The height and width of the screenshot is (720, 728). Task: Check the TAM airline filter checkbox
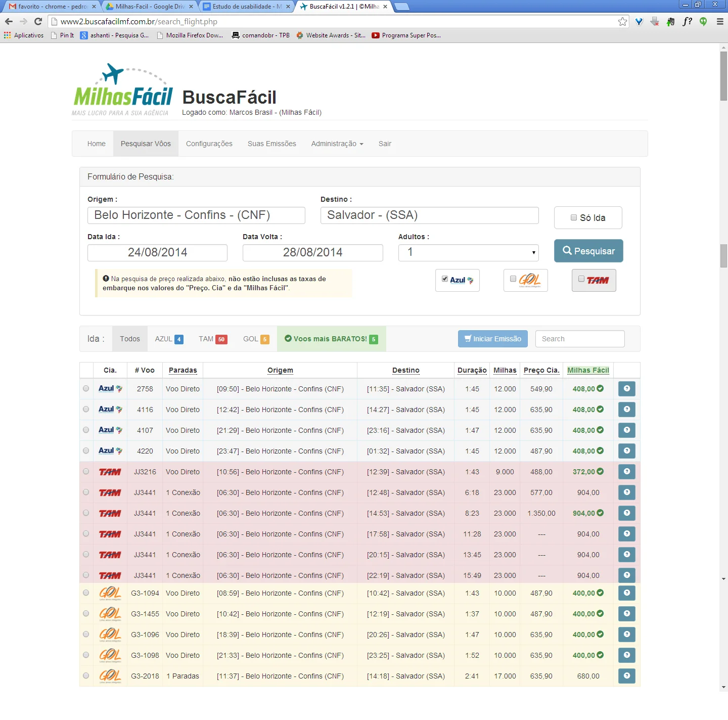pyautogui.click(x=581, y=279)
